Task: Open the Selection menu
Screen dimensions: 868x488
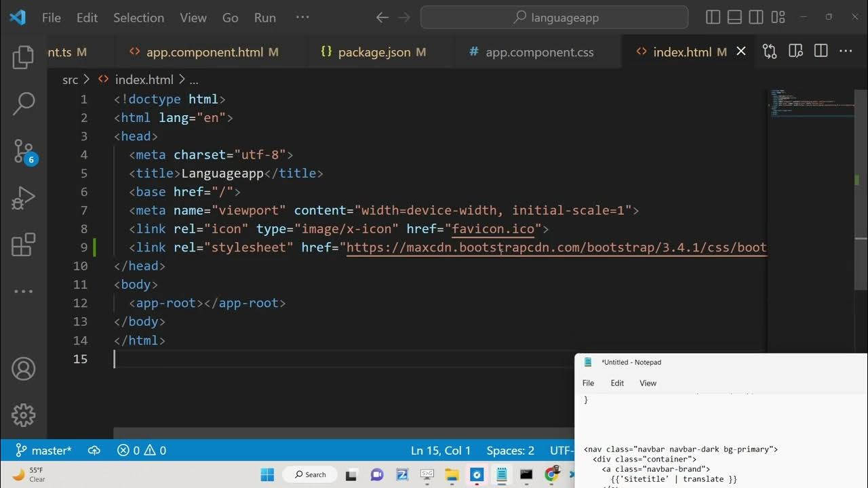Action: [x=138, y=18]
